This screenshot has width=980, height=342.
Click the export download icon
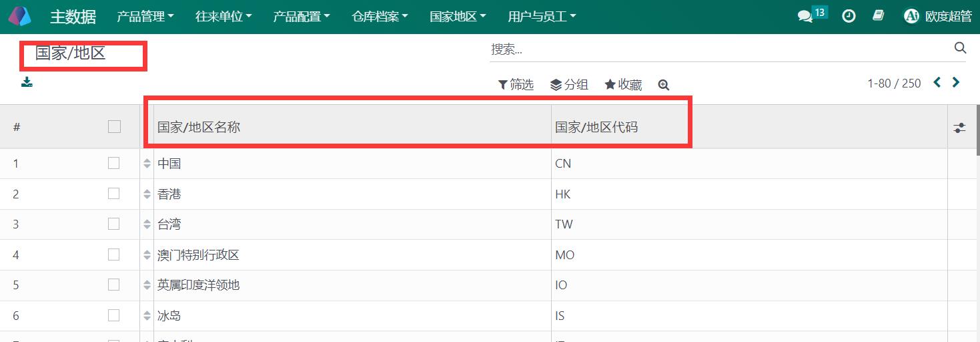(x=27, y=82)
